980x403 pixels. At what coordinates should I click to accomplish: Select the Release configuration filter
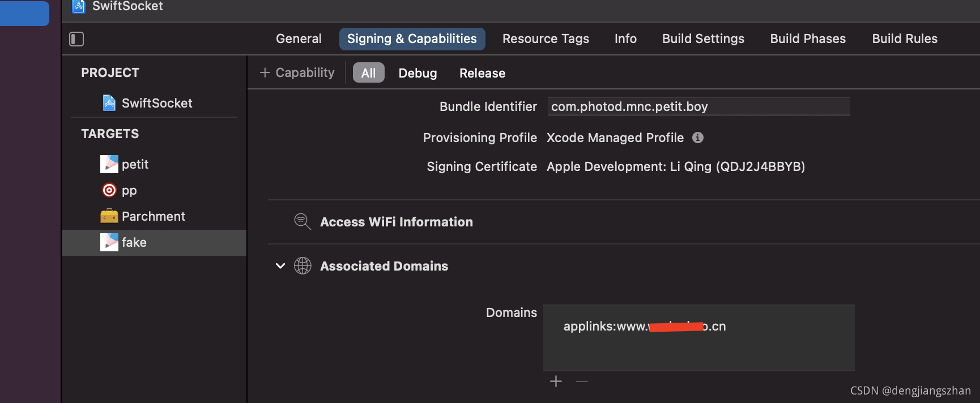(x=482, y=73)
